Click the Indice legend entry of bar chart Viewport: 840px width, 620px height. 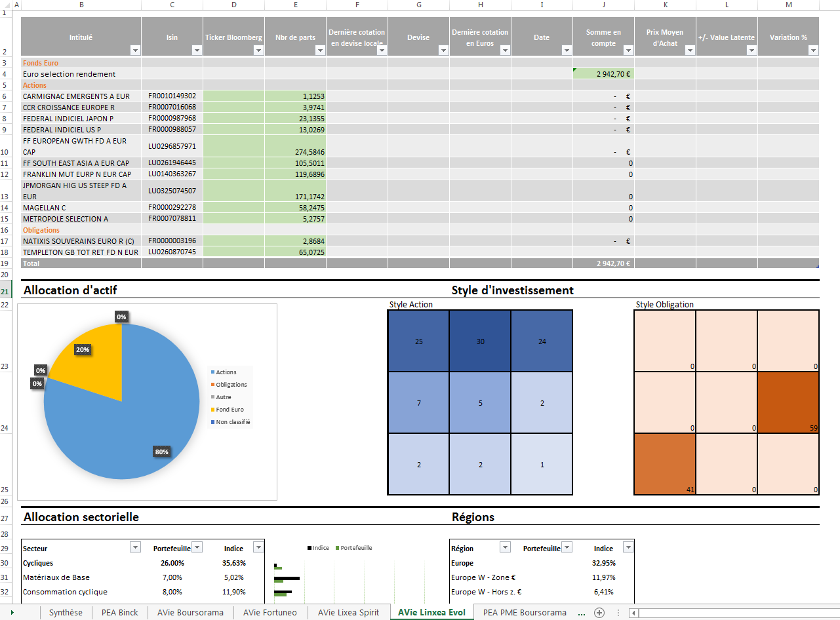click(x=318, y=548)
